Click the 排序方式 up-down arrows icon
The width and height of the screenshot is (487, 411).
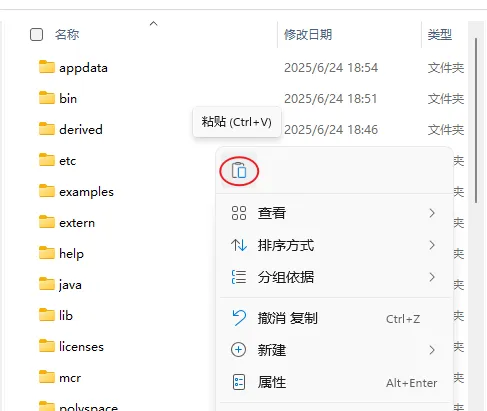(x=239, y=245)
